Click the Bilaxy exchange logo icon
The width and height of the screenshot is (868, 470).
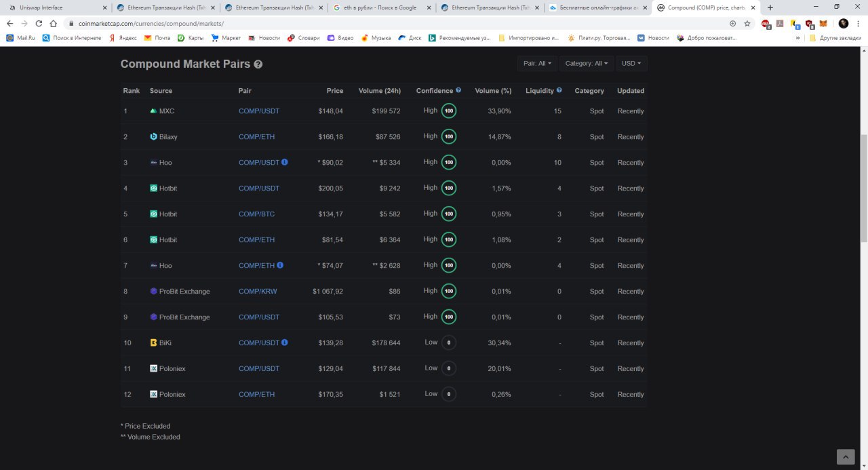click(153, 136)
